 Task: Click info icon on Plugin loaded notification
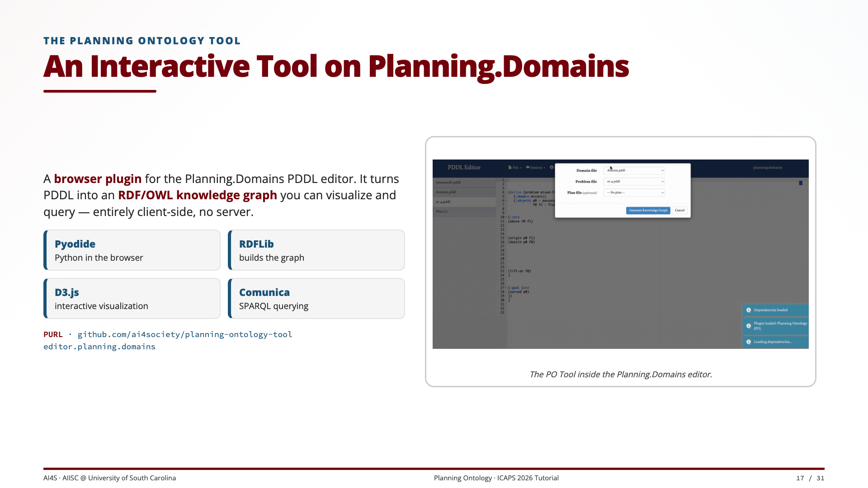(749, 326)
